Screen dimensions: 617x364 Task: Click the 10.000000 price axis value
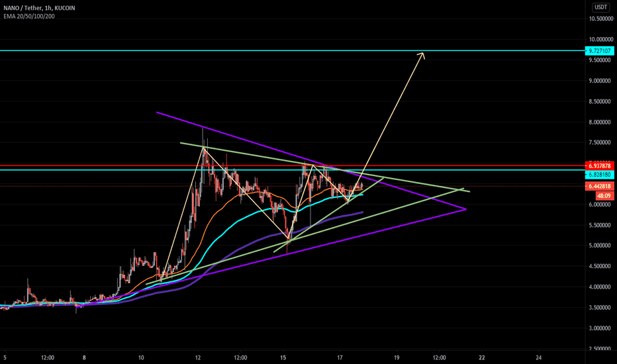click(601, 39)
